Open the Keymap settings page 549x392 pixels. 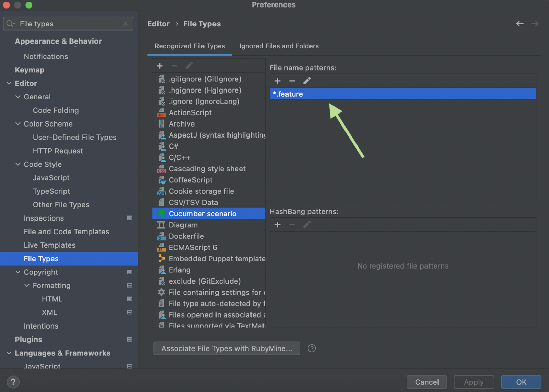point(30,70)
